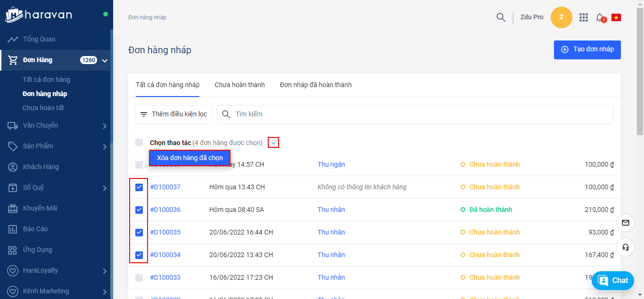Screen dimensions: 644x299
Task: Uncheck the order #D100037 checkbox
Action: point(139,187)
